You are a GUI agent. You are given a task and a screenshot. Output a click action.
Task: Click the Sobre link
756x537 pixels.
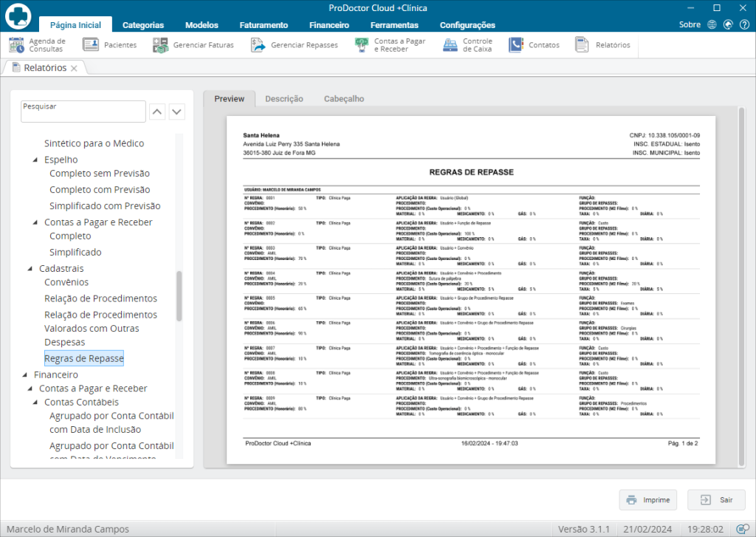pyautogui.click(x=690, y=24)
